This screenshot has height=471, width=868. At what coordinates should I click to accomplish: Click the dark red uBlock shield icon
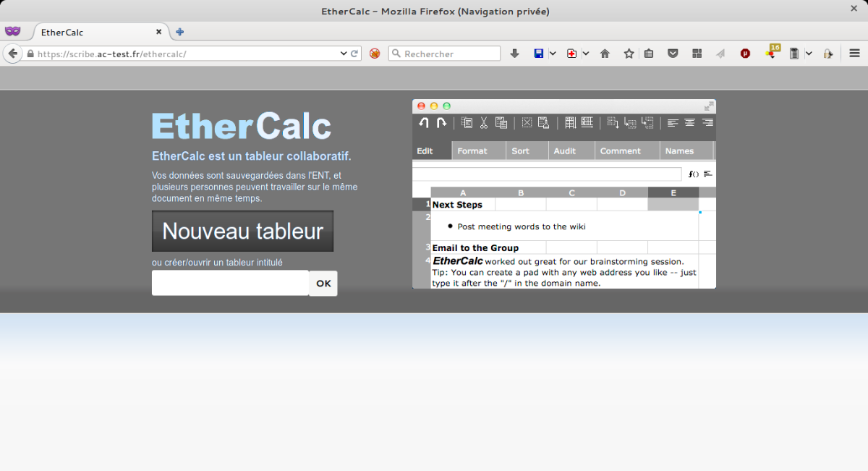click(x=745, y=54)
